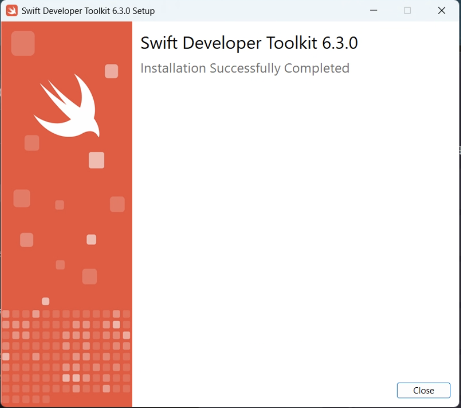Click the empty white content area
462x408 pixels.
point(295,227)
